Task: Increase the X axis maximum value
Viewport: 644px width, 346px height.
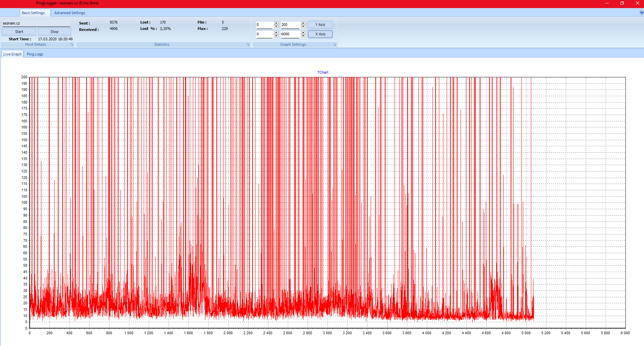Action: (x=303, y=32)
